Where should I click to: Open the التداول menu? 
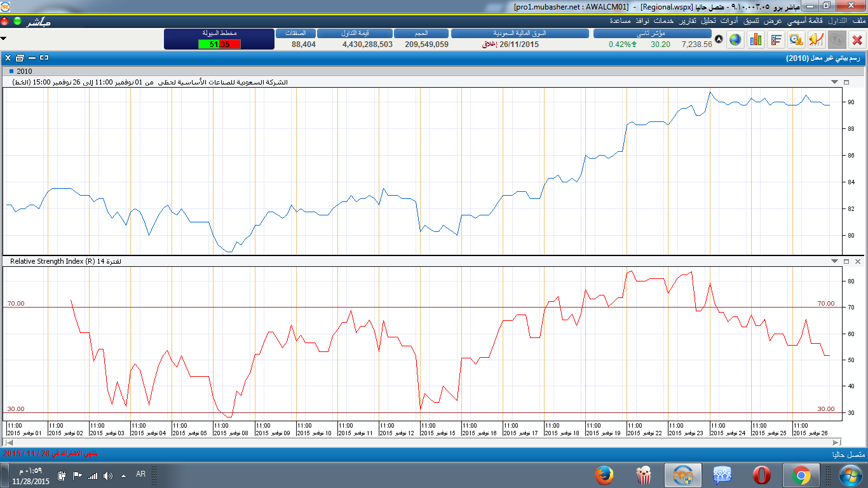click(x=837, y=22)
